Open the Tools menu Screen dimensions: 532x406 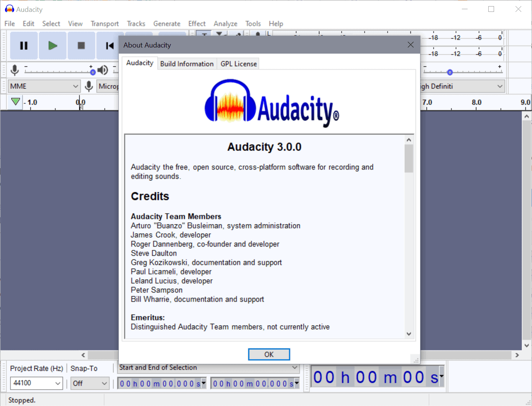point(253,24)
